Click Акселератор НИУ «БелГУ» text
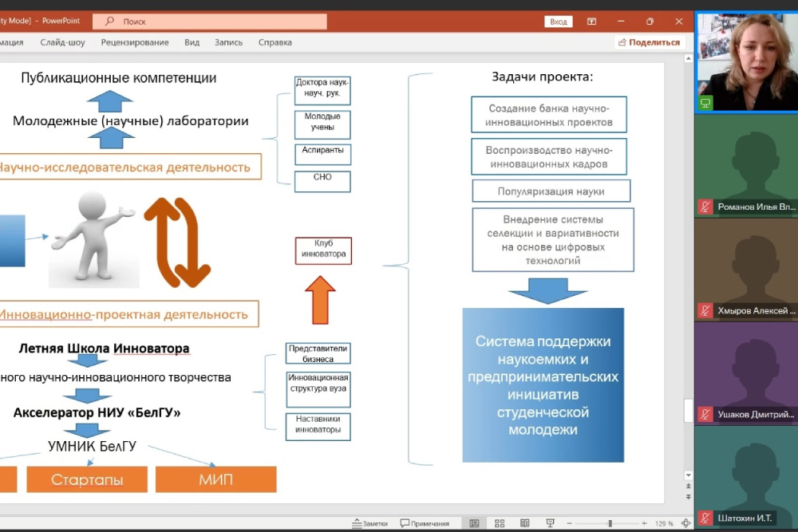The image size is (798, 532). click(x=97, y=412)
